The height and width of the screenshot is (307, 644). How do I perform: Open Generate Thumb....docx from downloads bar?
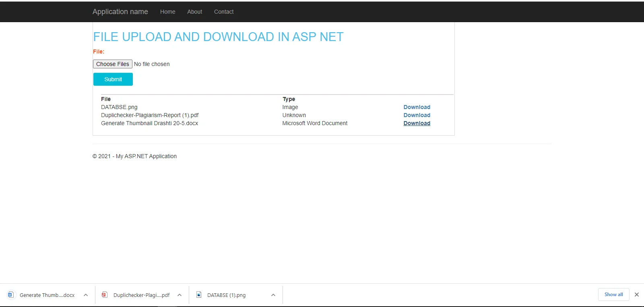47,295
